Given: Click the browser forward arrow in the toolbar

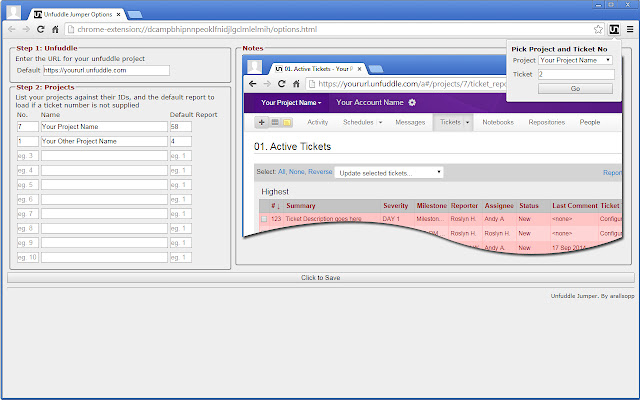Looking at the screenshot, I should coord(26,29).
